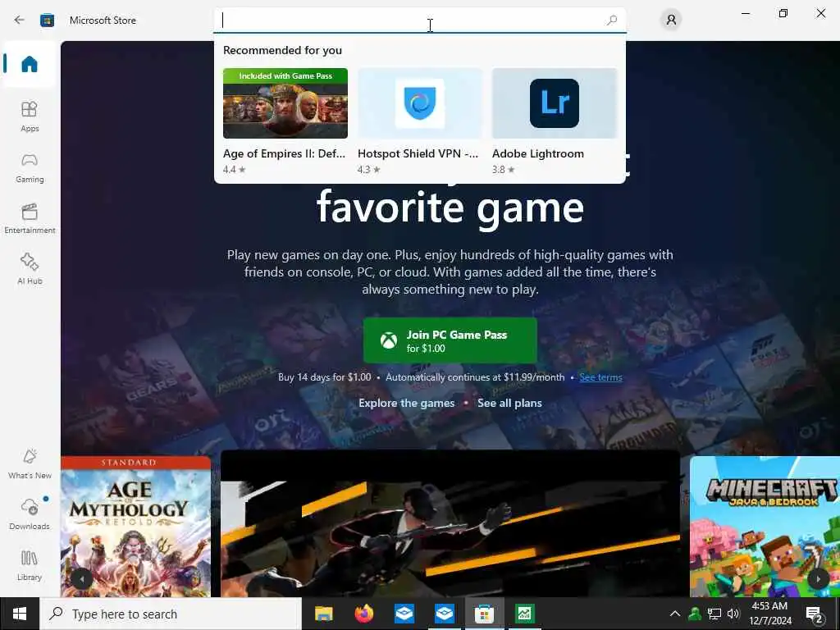This screenshot has height=630, width=840.
Task: Go to Home in the Store sidebar
Action: (x=30, y=64)
